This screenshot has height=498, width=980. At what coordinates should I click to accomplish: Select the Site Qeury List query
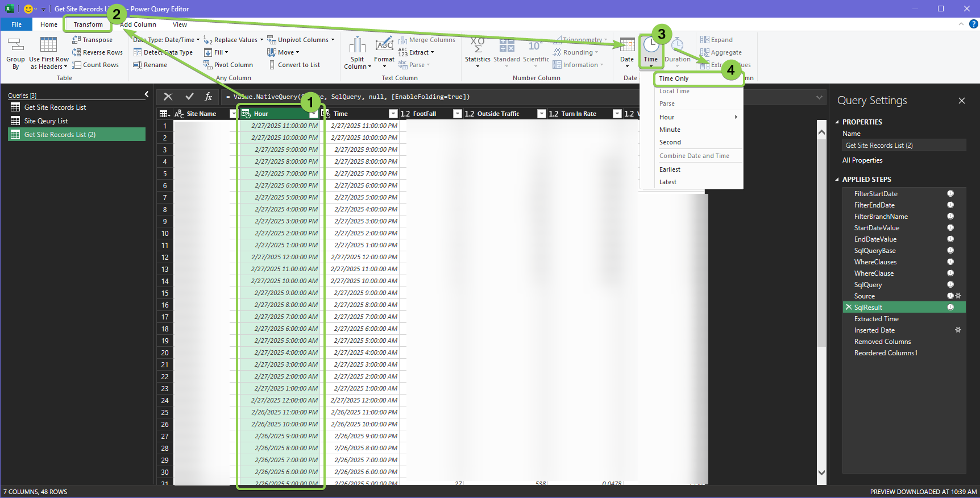point(77,121)
